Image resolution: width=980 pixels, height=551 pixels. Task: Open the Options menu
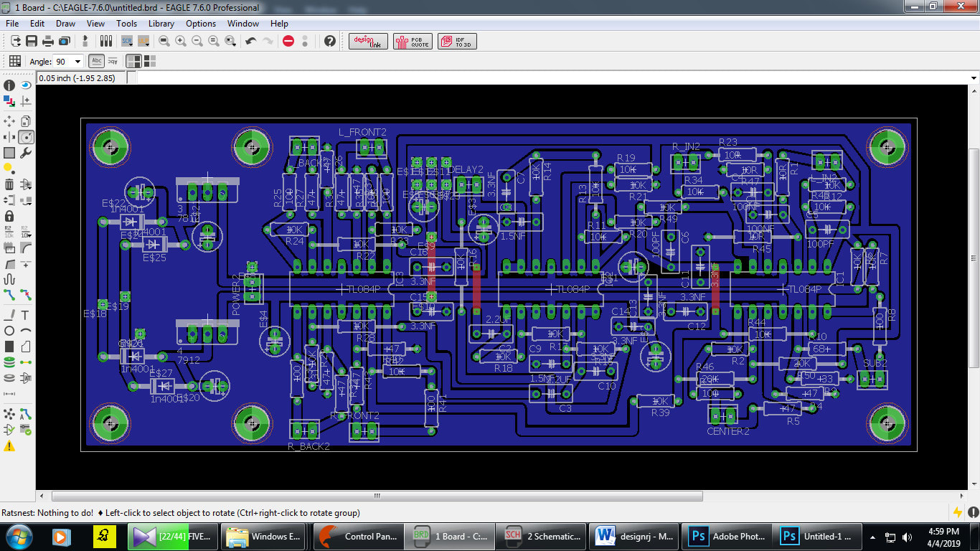(201, 23)
